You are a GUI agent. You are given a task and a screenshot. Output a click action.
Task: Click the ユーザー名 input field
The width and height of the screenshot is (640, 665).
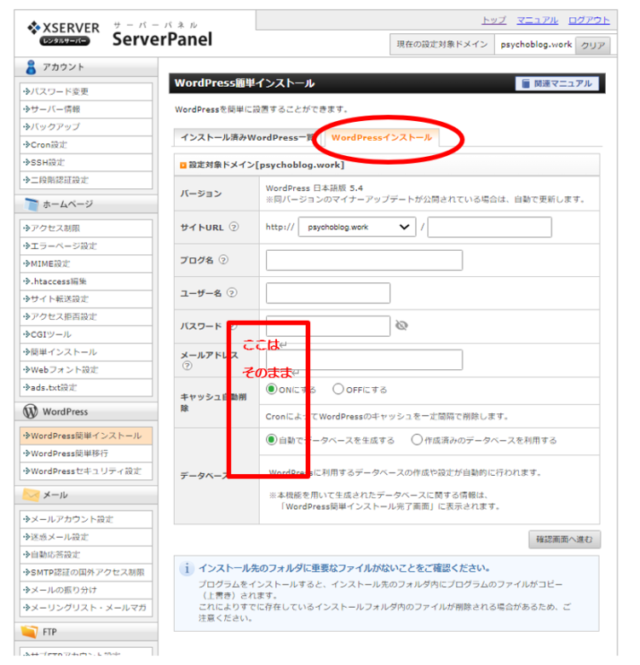(328, 293)
